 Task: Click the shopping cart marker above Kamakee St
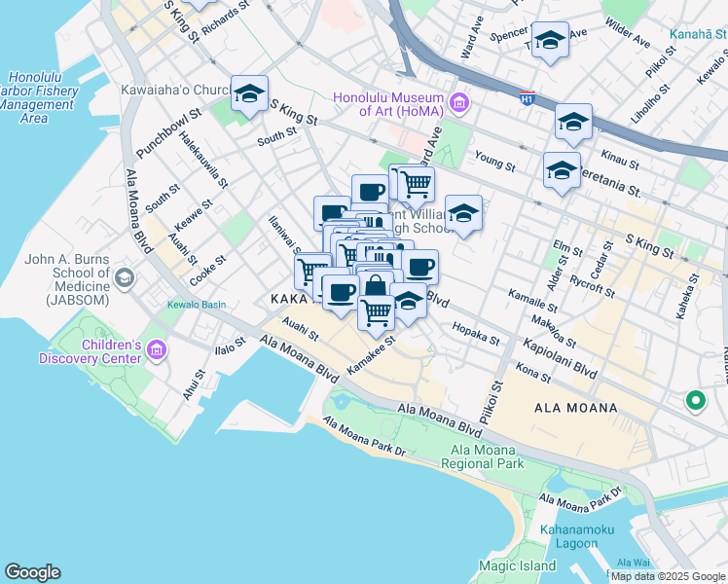pos(377,311)
